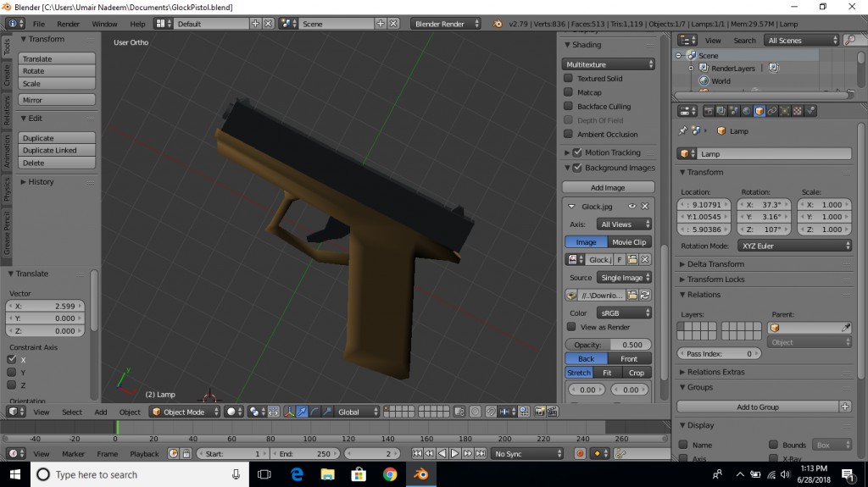The height and width of the screenshot is (487, 868).
Task: Toggle the Background Images checkbox
Action: point(577,167)
